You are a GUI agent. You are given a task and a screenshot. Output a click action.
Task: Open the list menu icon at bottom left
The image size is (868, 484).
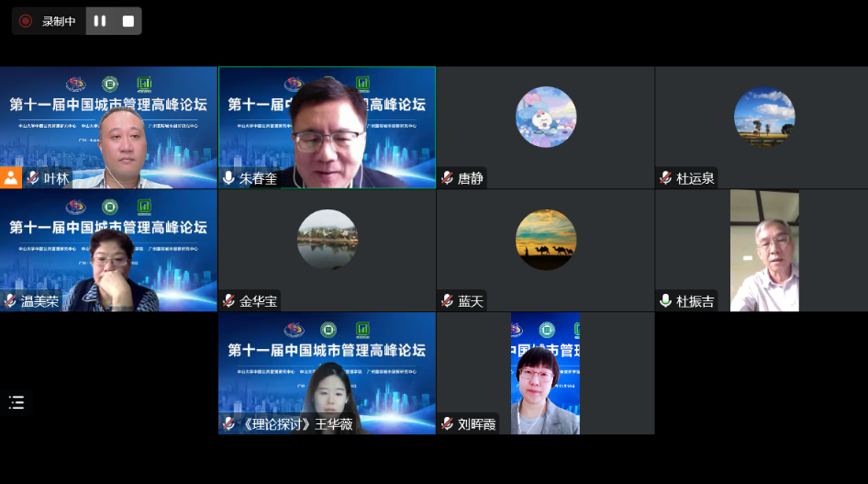coord(17,402)
